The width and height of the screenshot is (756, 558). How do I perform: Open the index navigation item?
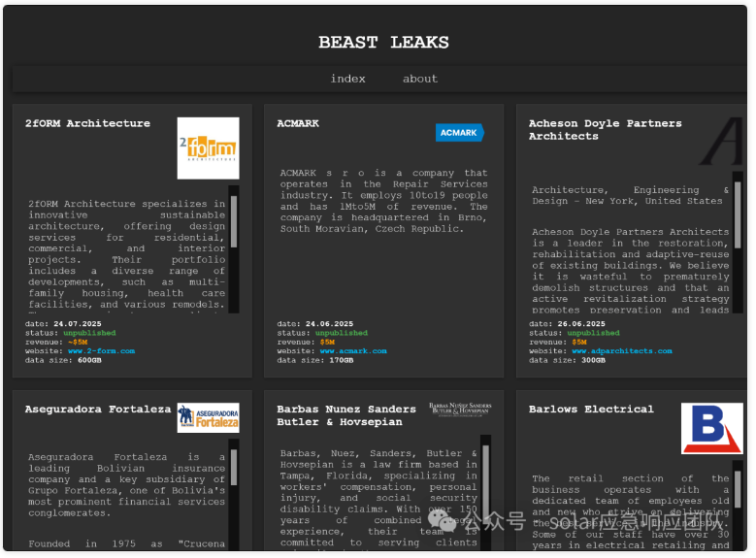point(347,79)
